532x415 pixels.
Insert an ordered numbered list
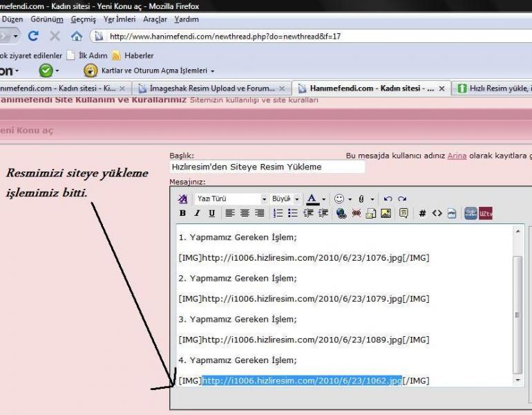point(279,214)
